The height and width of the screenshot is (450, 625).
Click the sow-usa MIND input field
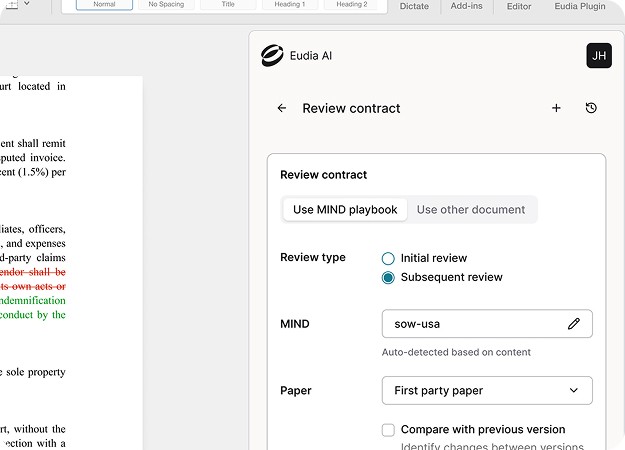[487, 324]
